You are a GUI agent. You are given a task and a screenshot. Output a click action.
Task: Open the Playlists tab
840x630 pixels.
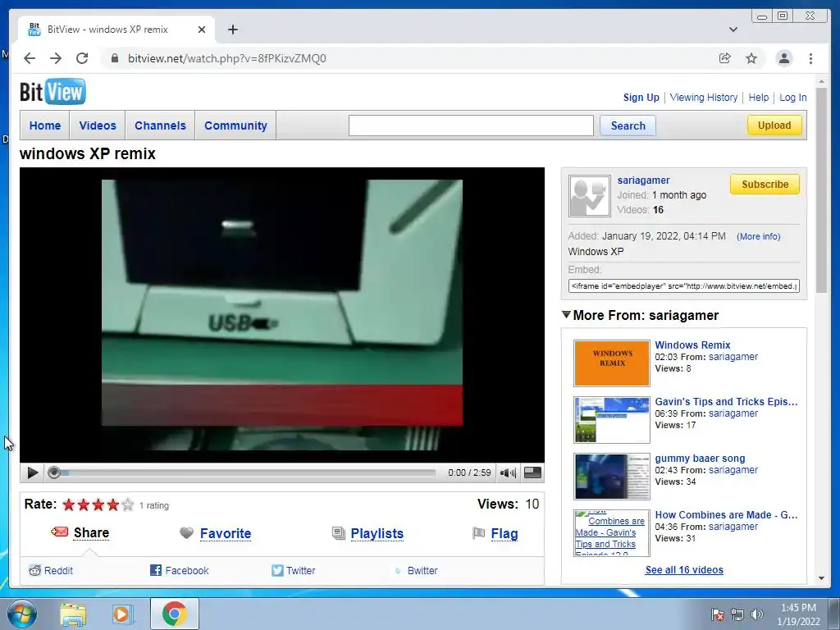[x=377, y=533]
